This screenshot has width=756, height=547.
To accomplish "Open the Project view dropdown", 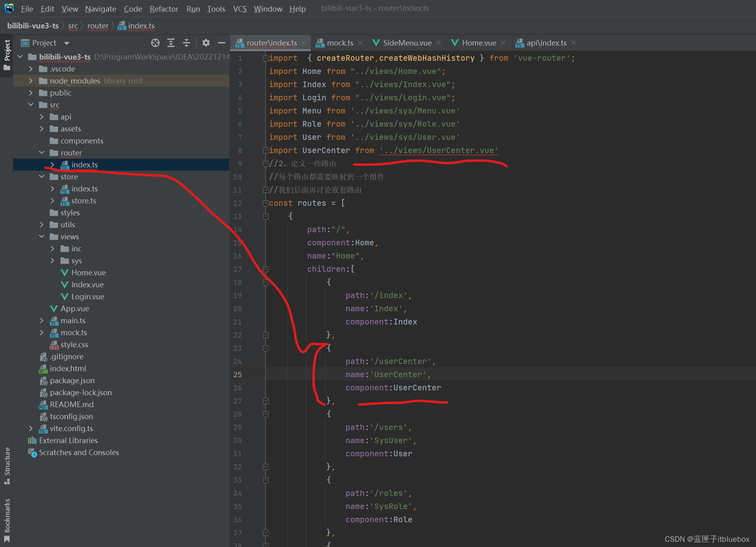I will pos(67,43).
